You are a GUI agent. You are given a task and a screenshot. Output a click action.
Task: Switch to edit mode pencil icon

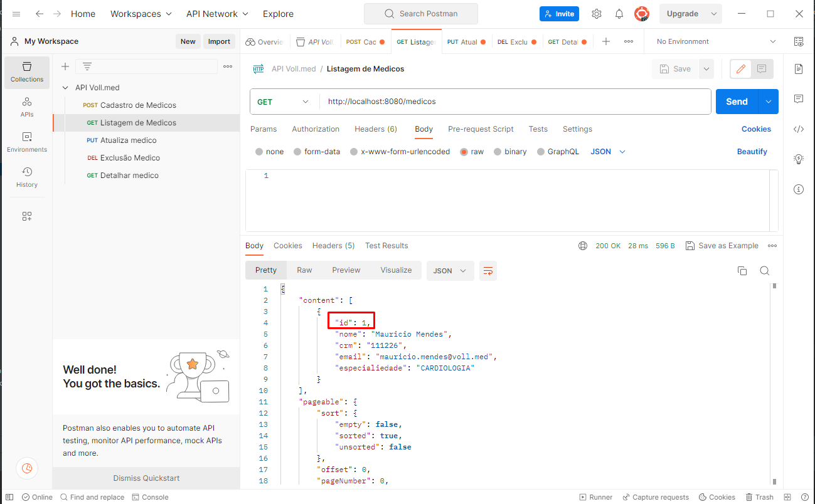click(x=741, y=69)
